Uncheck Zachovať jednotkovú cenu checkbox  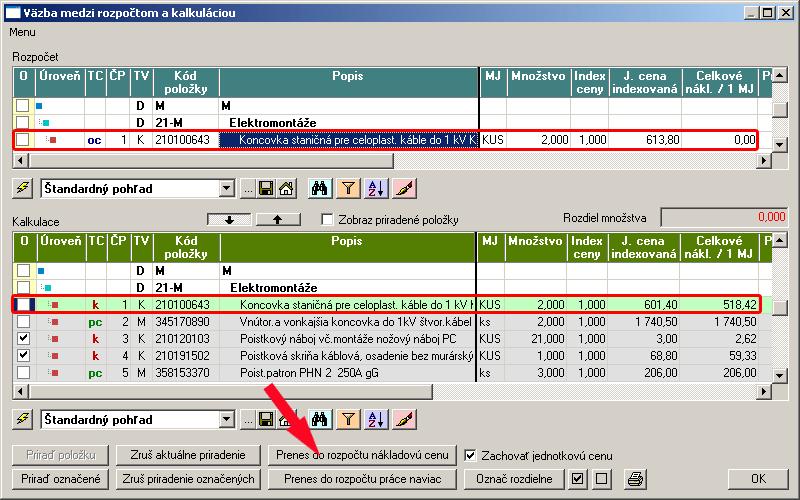pyautogui.click(x=470, y=455)
